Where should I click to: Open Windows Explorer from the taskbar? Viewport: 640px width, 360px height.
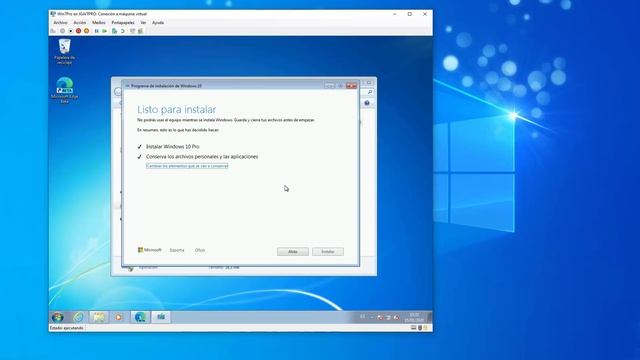(x=99, y=317)
